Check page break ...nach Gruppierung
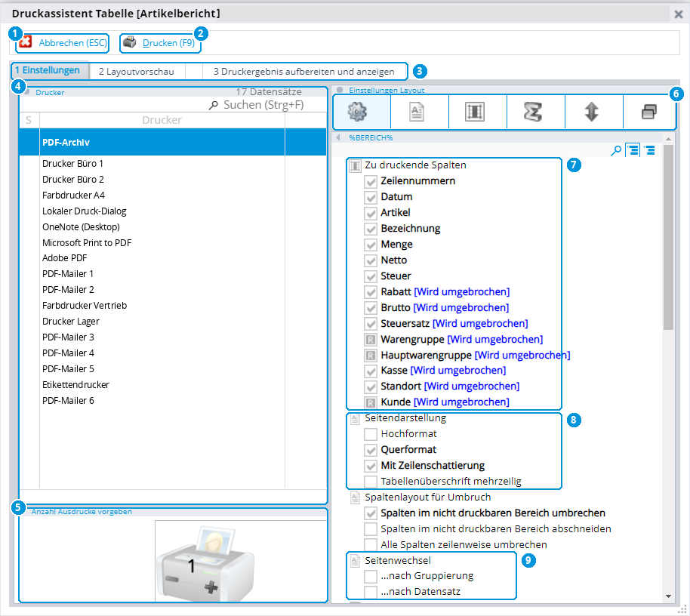The image size is (690, 616). (x=371, y=577)
